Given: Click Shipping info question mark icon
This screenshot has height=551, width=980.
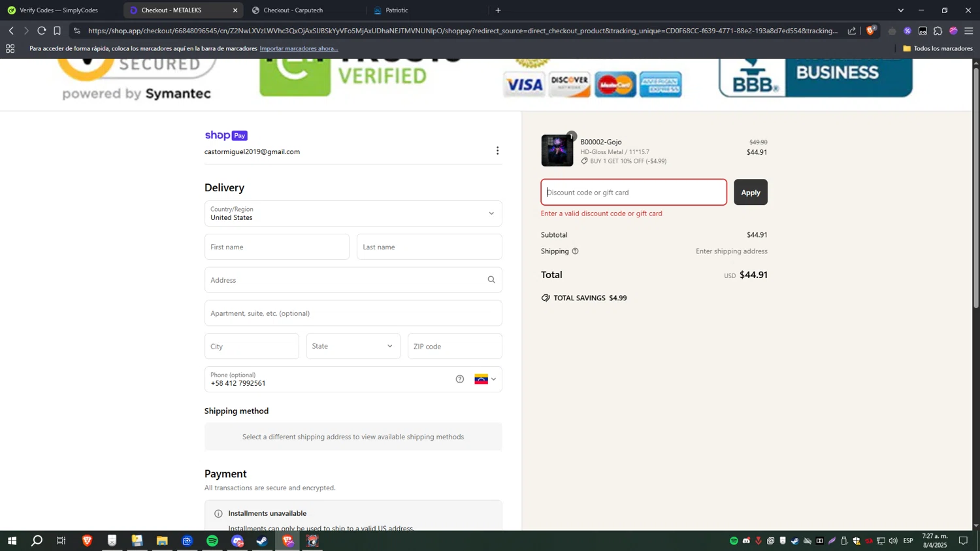Looking at the screenshot, I should [576, 251].
